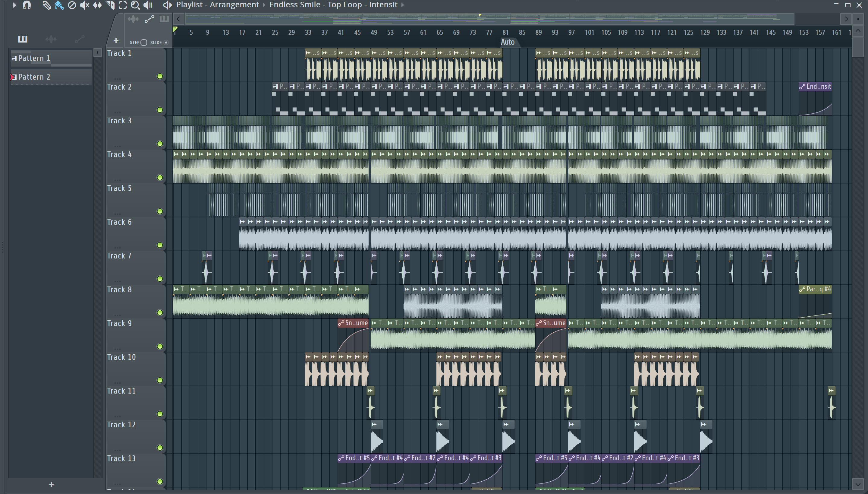Screen dimensions: 868x494
Task: Open the playlist options menu arrow
Action: coord(14,5)
